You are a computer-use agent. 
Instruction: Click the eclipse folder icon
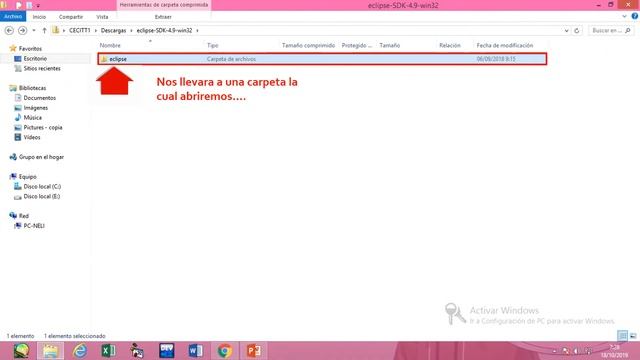(x=104, y=59)
